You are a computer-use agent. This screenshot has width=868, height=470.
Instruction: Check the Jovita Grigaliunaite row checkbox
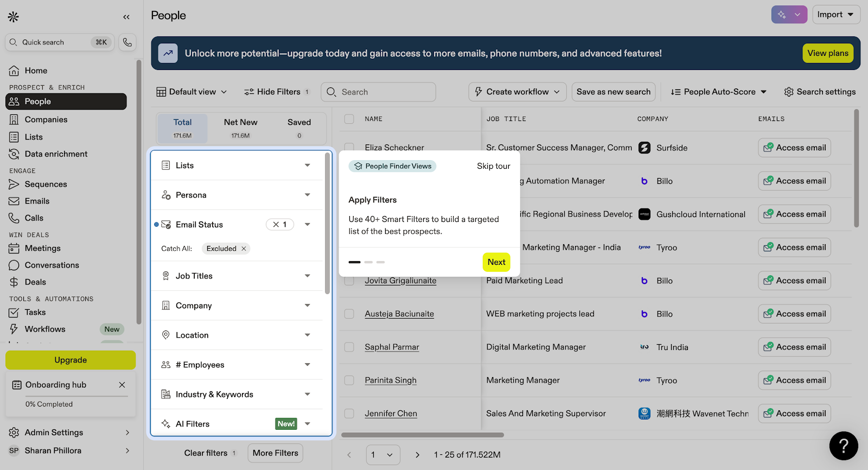click(x=349, y=281)
